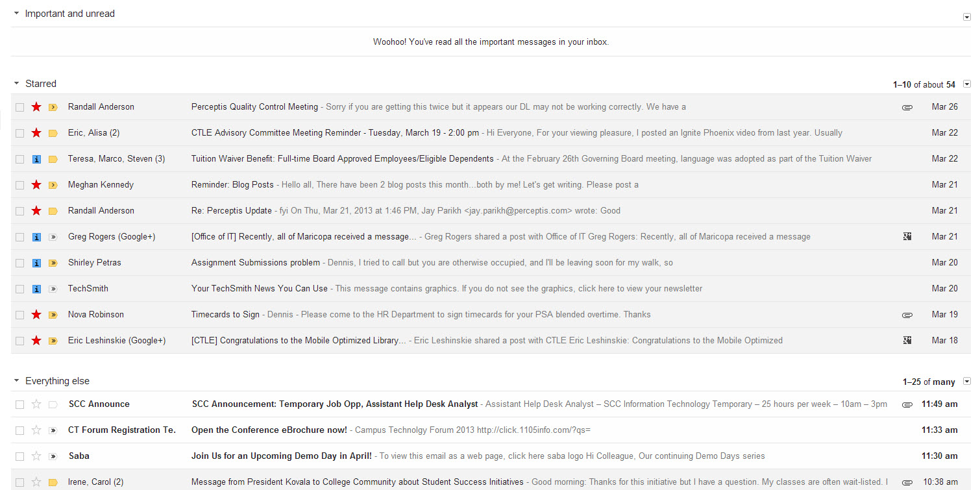
Task: Click attachment paperclip on Nova Robinson email
Action: (907, 315)
